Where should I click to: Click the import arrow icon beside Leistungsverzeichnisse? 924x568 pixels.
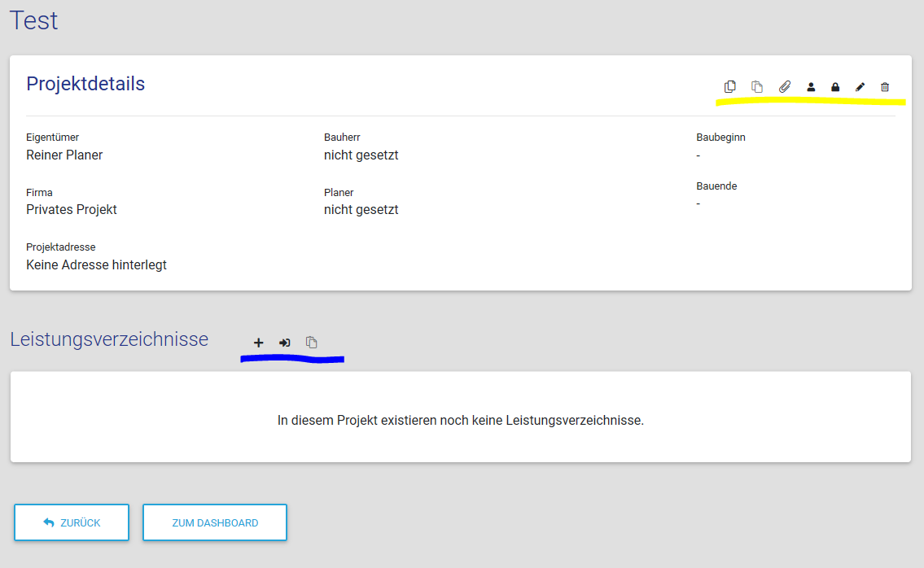284,343
